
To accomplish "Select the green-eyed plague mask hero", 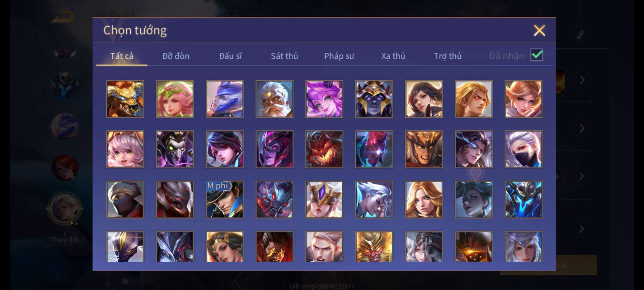I will (175, 149).
